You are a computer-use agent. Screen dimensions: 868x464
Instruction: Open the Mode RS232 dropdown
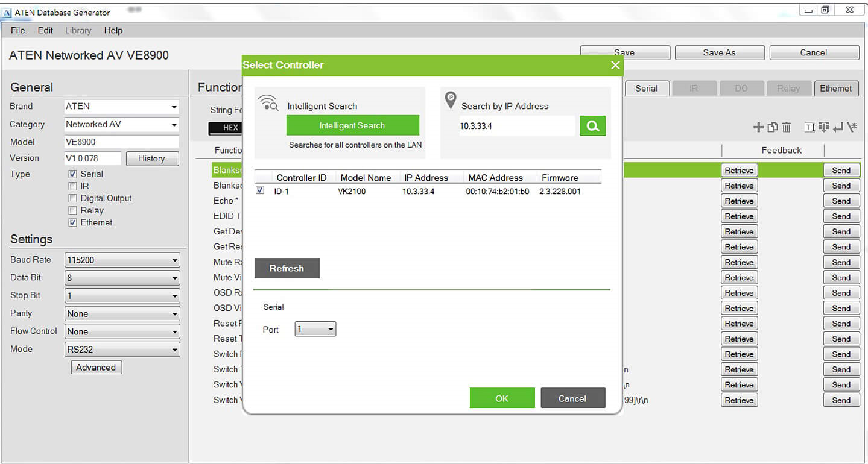122,350
